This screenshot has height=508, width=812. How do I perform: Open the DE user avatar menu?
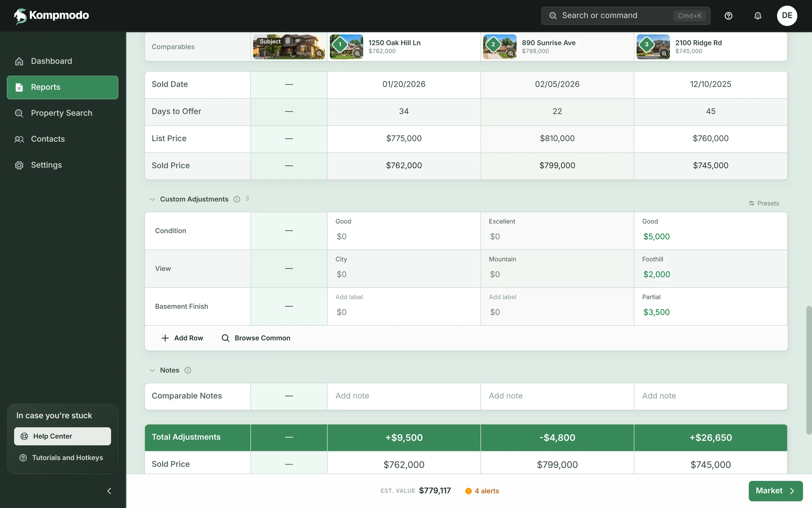[x=787, y=16]
